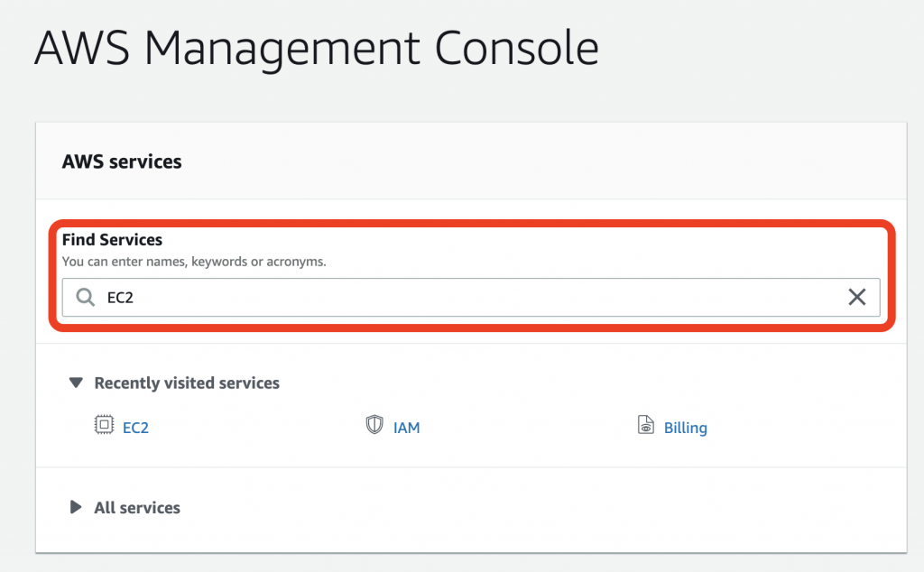Go to the Billing service link
The height and width of the screenshot is (572, 924).
pos(686,428)
